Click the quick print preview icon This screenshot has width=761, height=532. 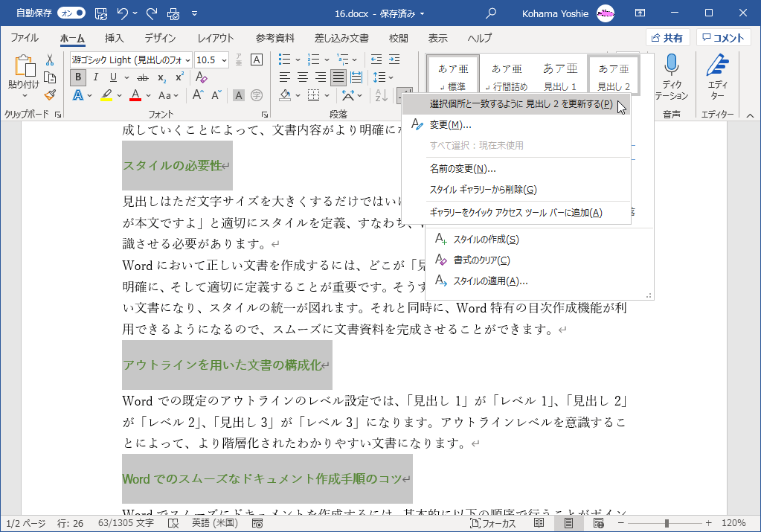(173, 13)
